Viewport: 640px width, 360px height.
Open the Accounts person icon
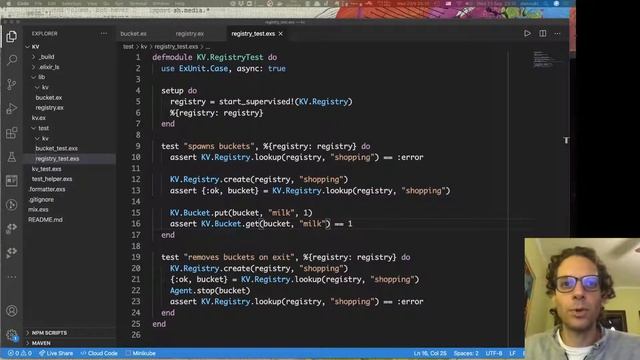tap(12, 311)
